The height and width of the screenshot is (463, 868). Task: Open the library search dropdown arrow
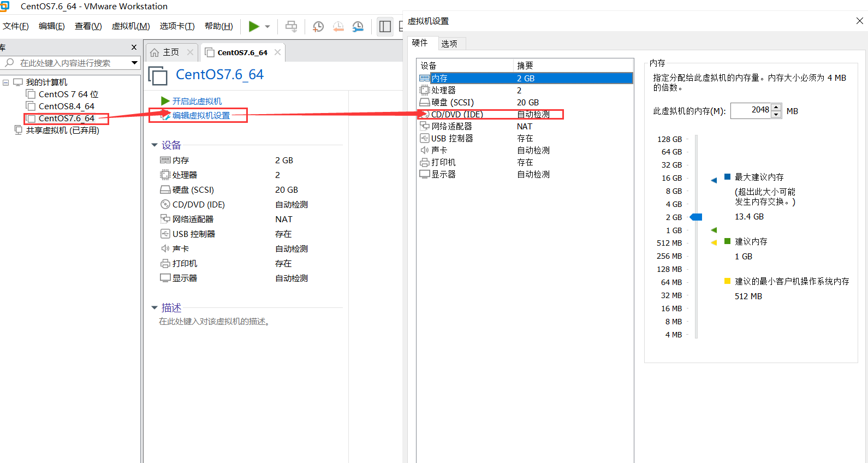tap(134, 63)
